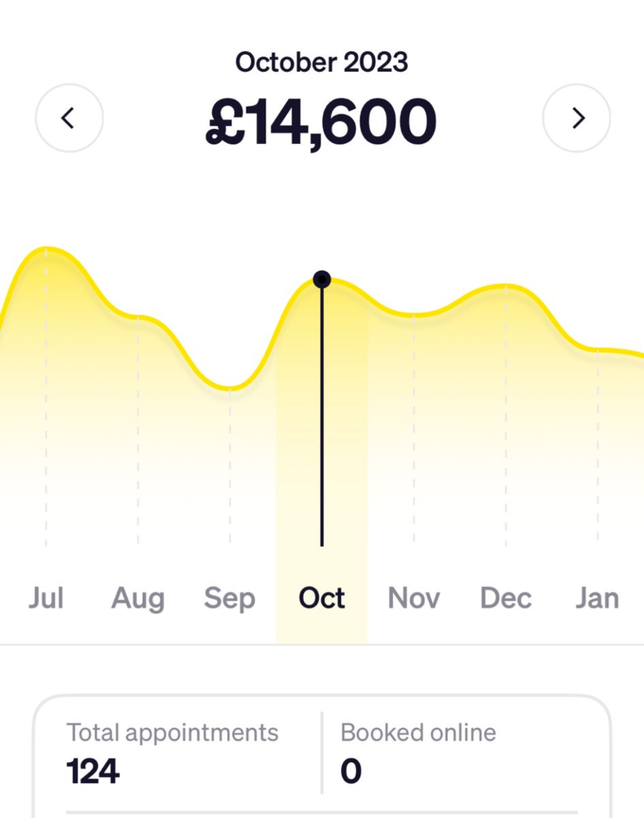Click the October 2023 heading
The width and height of the screenshot is (644, 818).
tap(321, 62)
